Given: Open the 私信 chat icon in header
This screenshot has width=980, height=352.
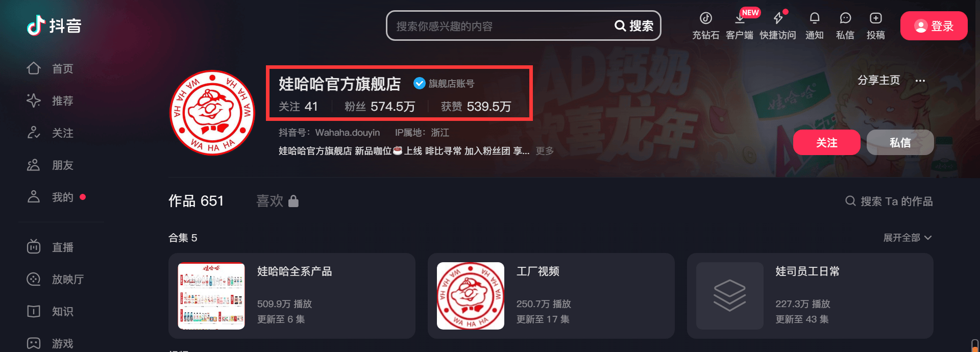Looking at the screenshot, I should (x=845, y=19).
